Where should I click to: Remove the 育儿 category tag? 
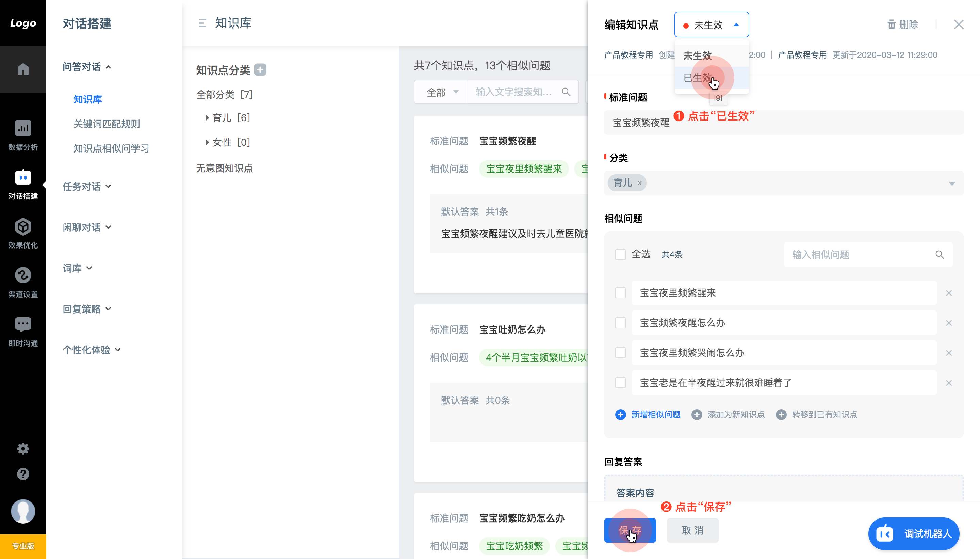click(640, 183)
